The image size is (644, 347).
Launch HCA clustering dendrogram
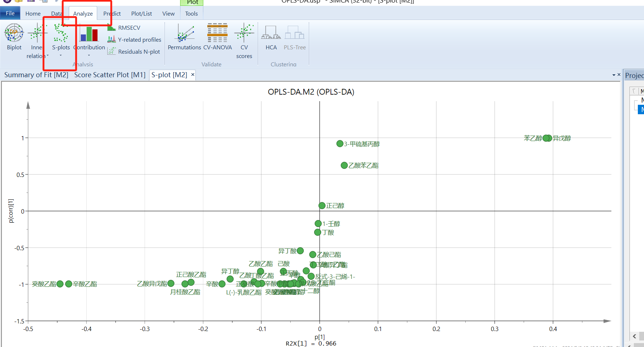271,33
